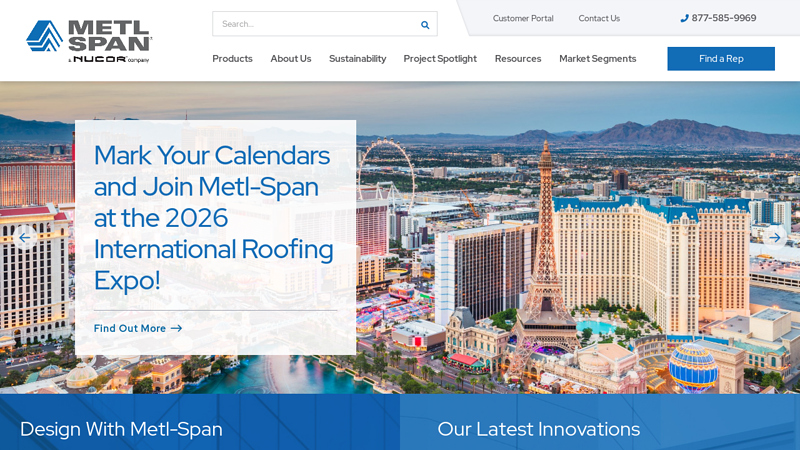Open the Customer Portal link
Viewport: 800px width, 450px height.
tap(522, 18)
